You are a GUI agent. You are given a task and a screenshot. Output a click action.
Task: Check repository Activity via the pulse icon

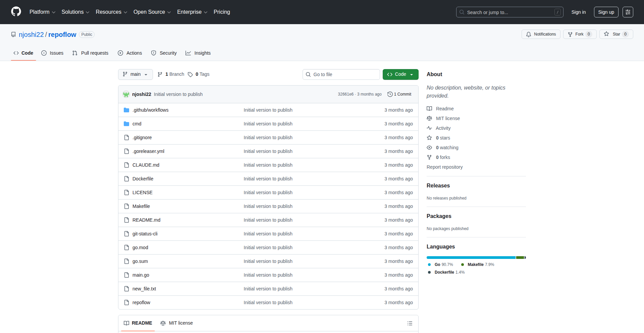(x=430, y=128)
